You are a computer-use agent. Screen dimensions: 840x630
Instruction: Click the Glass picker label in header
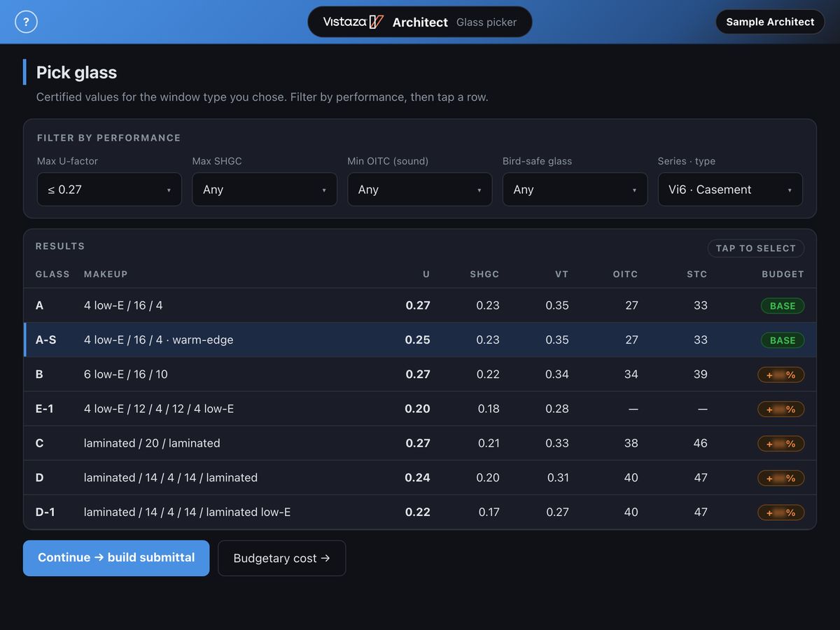[486, 22]
